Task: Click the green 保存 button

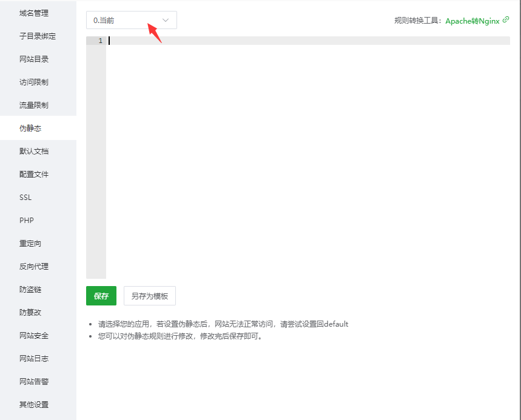Action: [101, 296]
